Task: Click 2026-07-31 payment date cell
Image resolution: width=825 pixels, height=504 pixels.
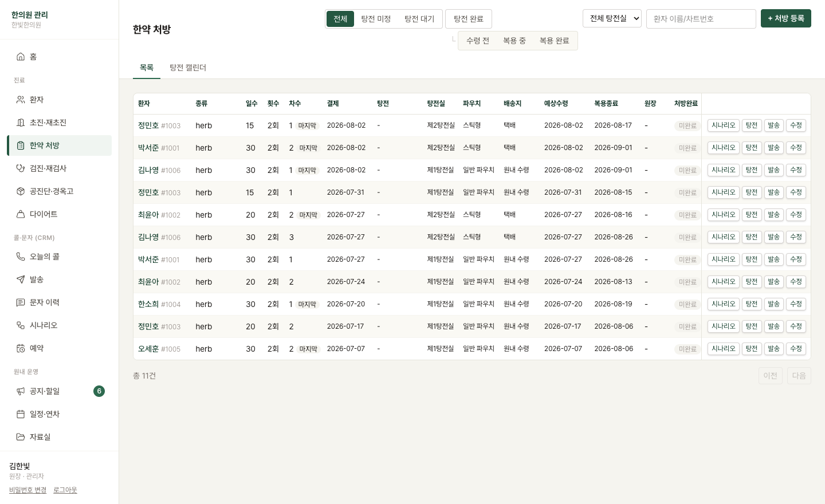Action: pyautogui.click(x=345, y=192)
